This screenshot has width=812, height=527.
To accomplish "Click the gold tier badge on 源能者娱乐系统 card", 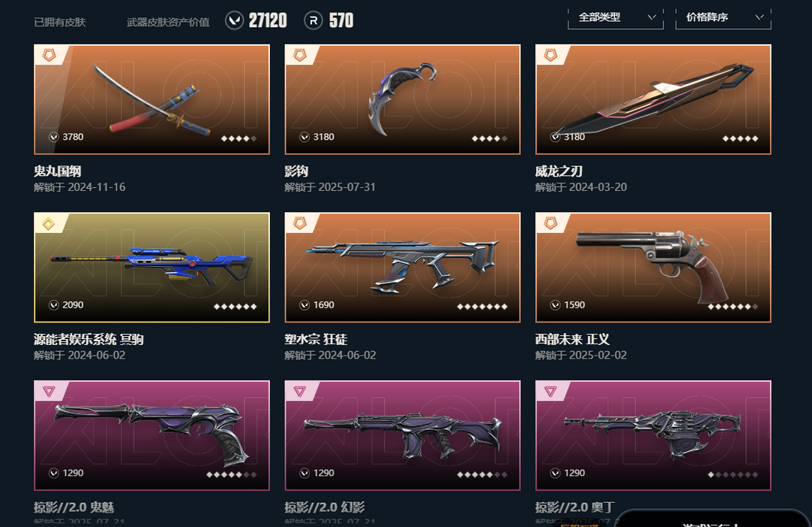I will [49, 223].
